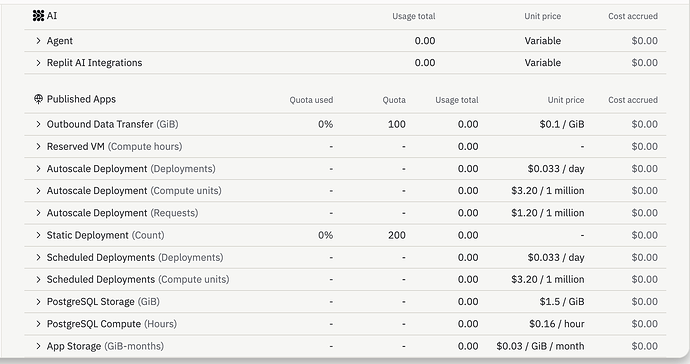
Task: Click App Storage cost accrued $0.00
Action: click(x=645, y=346)
